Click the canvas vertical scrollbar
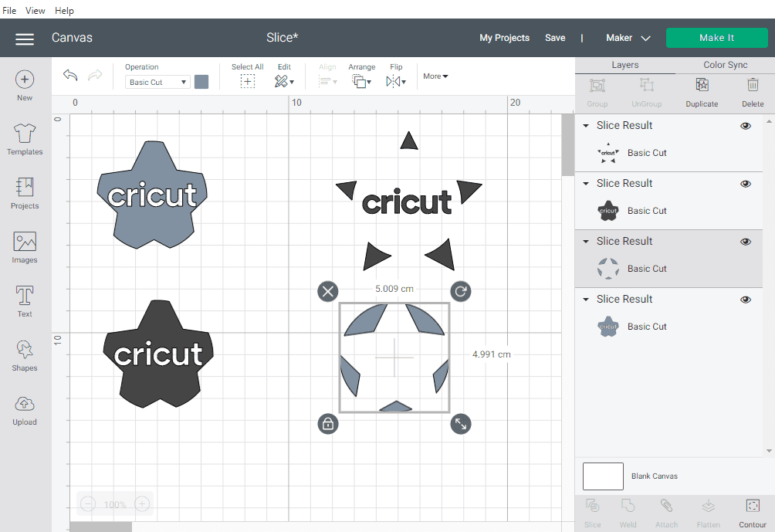This screenshot has width=775, height=532. coord(568,145)
